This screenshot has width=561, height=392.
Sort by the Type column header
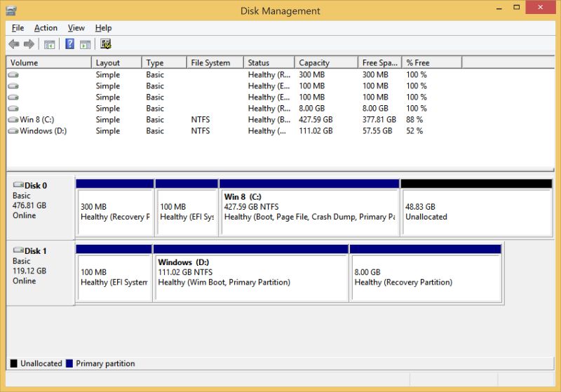point(164,62)
